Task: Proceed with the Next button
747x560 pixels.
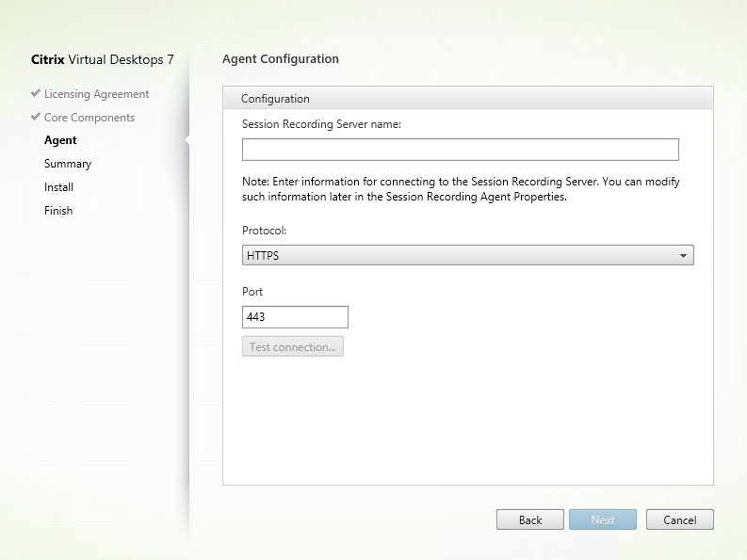Action: click(603, 520)
